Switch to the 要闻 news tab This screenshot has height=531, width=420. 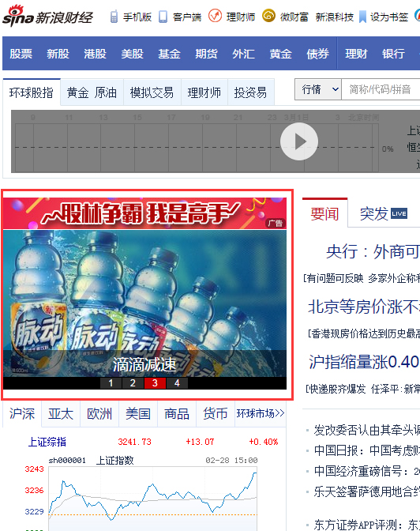325,213
